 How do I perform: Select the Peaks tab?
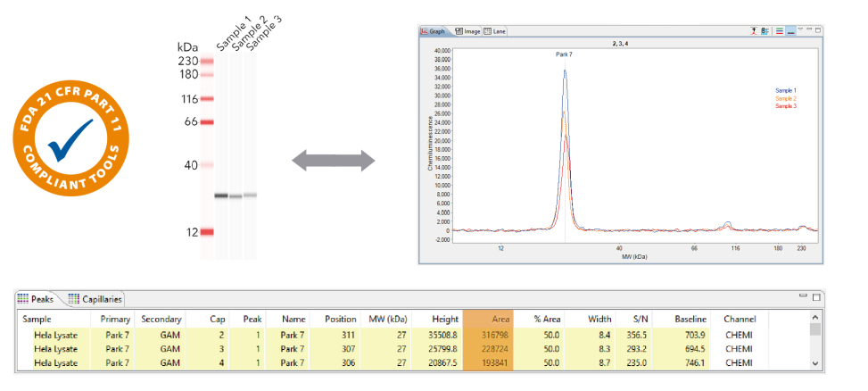point(37,299)
